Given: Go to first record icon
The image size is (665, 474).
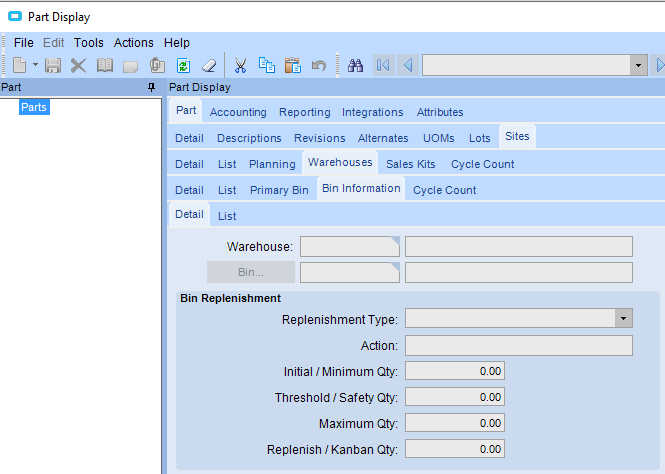Looking at the screenshot, I should [383, 65].
